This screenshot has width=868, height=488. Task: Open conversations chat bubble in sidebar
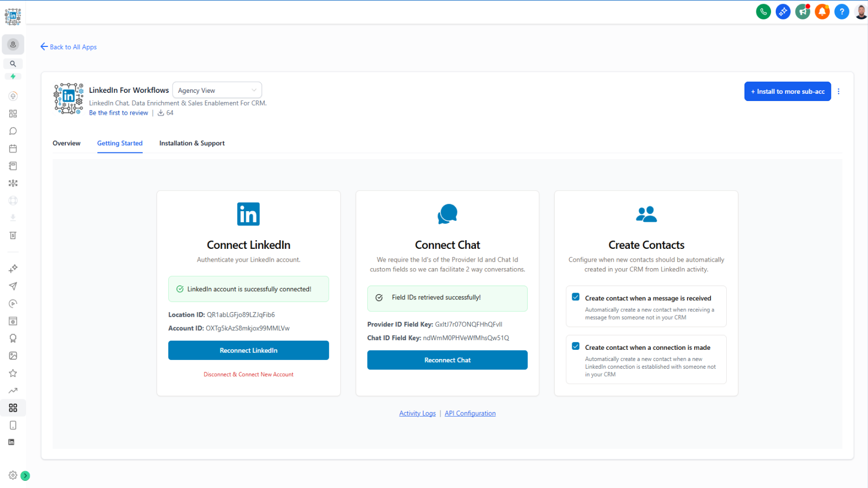coord(13,131)
